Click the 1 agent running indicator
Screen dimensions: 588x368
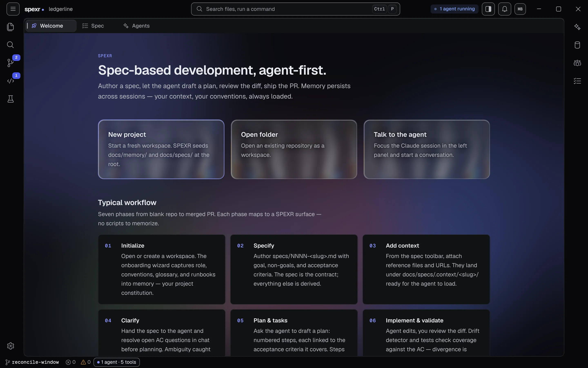point(454,9)
